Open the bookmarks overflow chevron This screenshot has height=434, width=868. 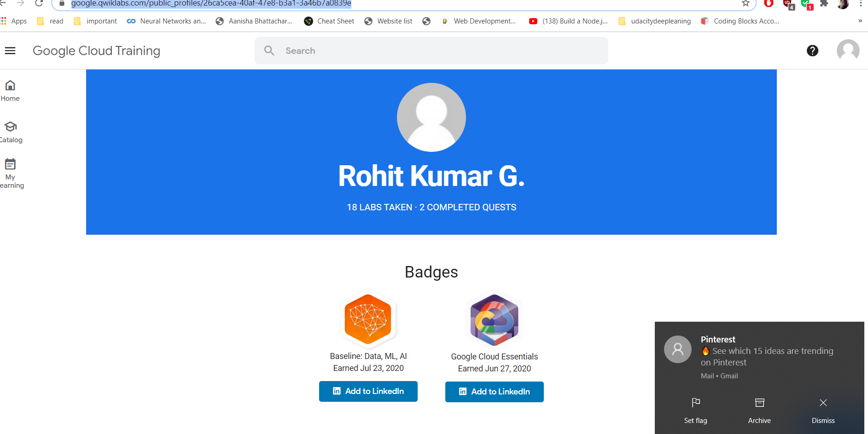859,21
